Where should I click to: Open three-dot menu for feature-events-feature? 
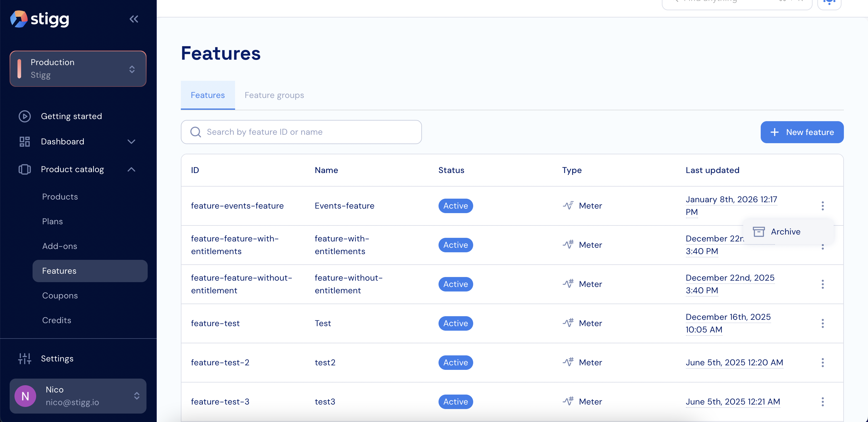coord(822,206)
